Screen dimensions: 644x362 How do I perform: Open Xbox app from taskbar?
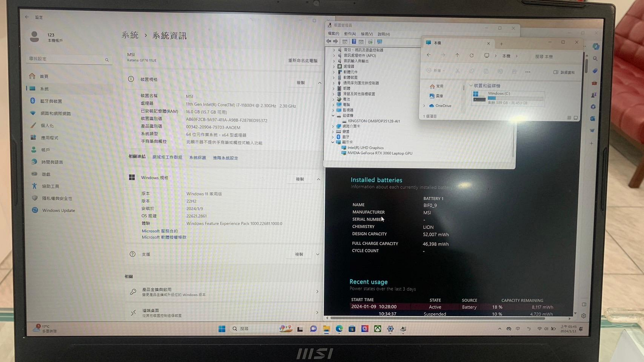pyautogui.click(x=377, y=329)
